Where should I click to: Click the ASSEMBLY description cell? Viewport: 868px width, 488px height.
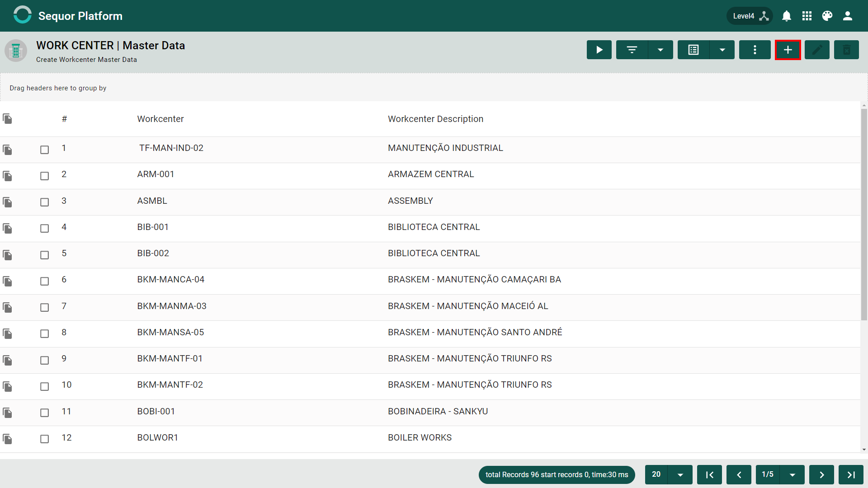click(410, 201)
